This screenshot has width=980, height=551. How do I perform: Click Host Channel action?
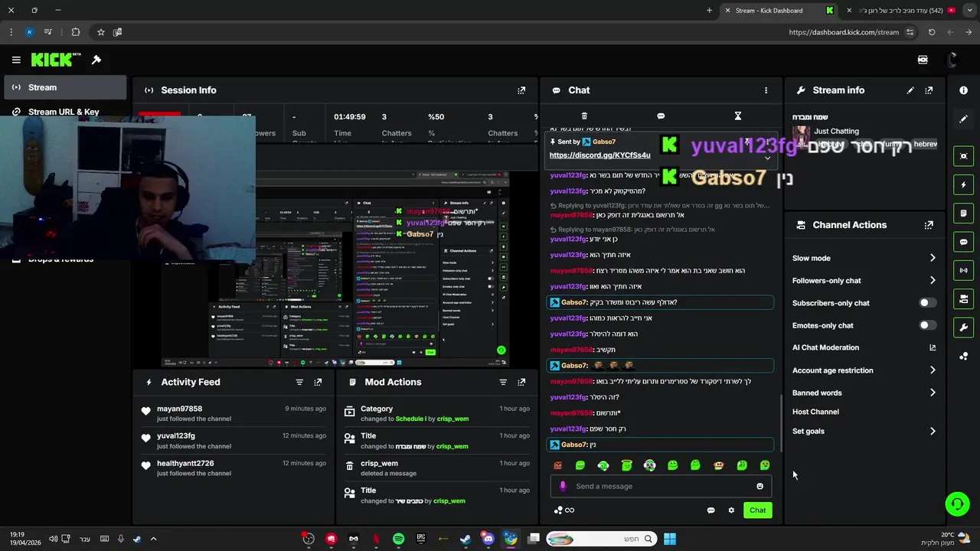pyautogui.click(x=815, y=412)
